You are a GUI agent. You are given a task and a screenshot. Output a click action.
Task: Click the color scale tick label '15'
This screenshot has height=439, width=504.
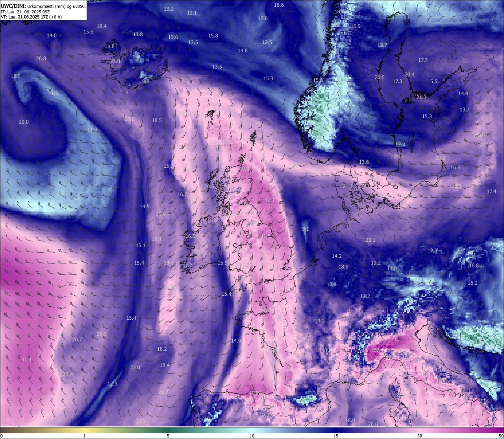coord(336,436)
